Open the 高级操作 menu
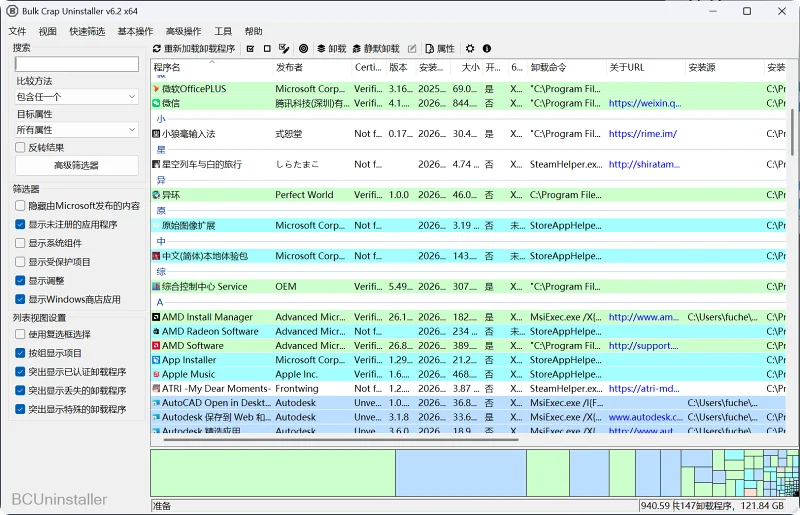The width and height of the screenshot is (800, 515). [183, 32]
